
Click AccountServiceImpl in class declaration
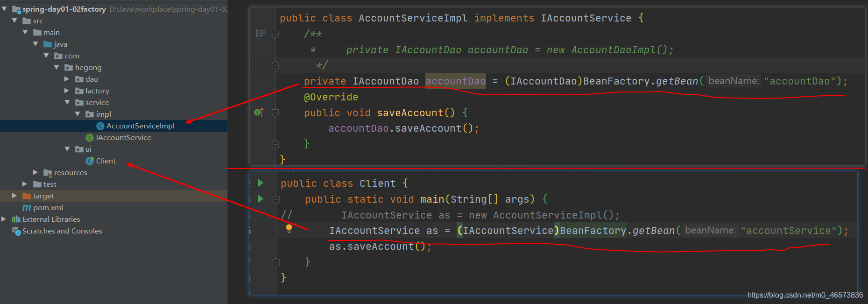pyautogui.click(x=413, y=18)
